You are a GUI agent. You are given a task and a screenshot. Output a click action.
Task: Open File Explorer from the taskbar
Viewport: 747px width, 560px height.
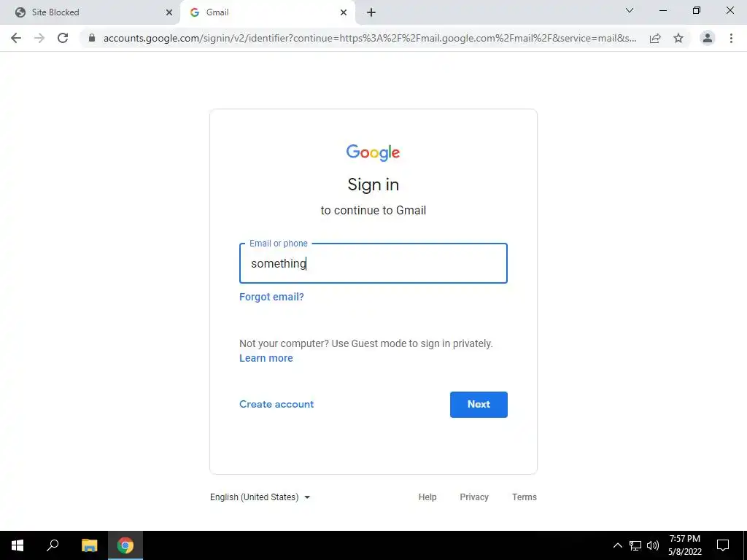pos(89,545)
